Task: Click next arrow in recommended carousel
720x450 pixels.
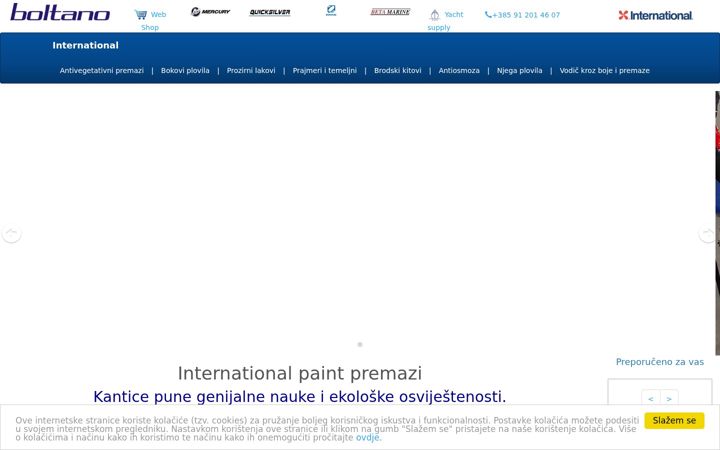Action: click(669, 399)
